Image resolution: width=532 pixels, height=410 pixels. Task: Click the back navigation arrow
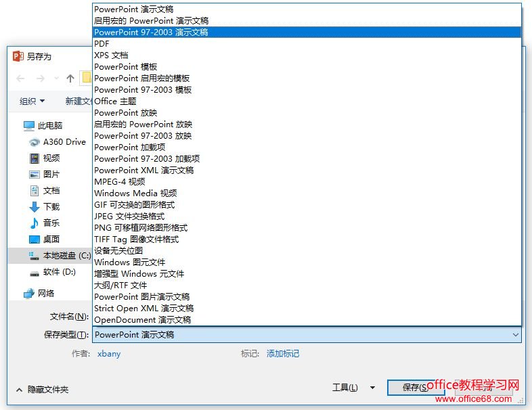click(x=20, y=78)
